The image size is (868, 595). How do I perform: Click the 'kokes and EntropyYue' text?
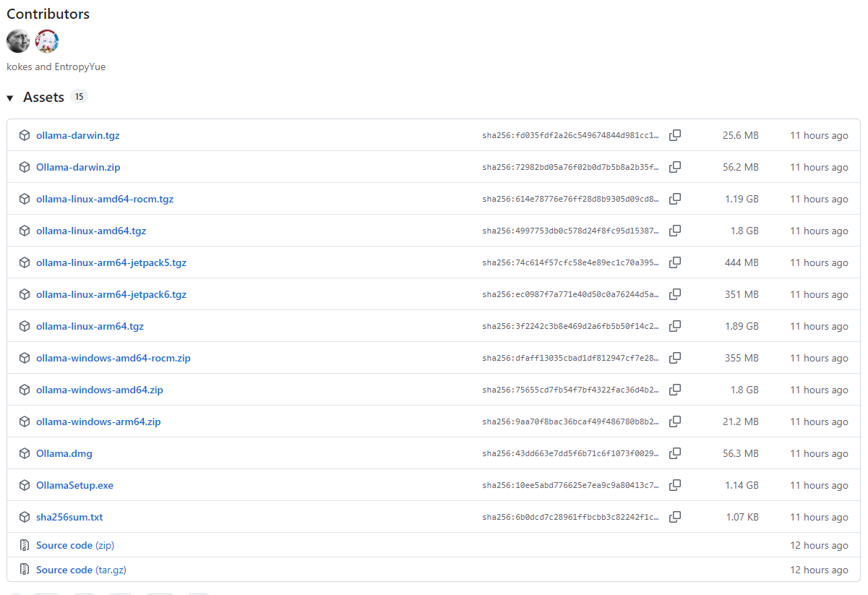56,67
